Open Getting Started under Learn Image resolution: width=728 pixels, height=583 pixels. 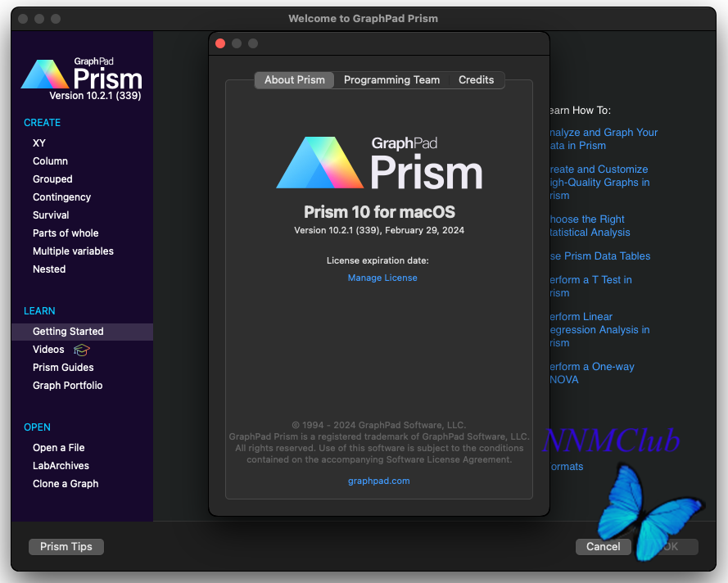(82, 332)
